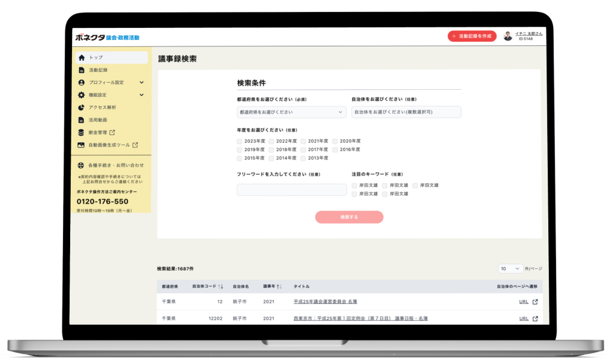The image size is (609, 364).
Task: Click the 都道府県 column header
Action: click(x=169, y=286)
